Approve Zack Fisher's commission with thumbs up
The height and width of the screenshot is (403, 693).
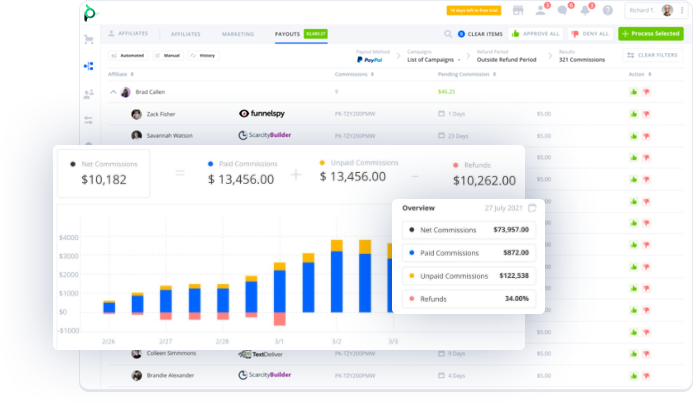[634, 113]
